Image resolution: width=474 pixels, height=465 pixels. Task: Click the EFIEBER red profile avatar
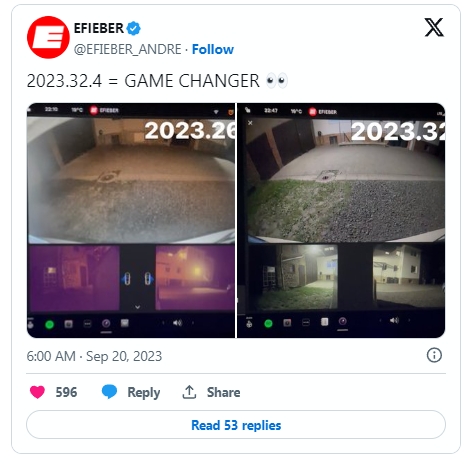tap(48, 37)
